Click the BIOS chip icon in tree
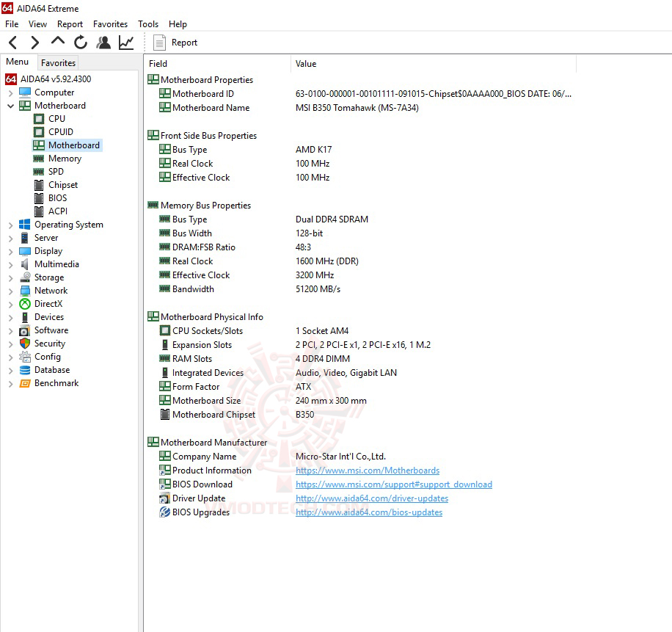Image resolution: width=672 pixels, height=632 pixels. tap(39, 198)
